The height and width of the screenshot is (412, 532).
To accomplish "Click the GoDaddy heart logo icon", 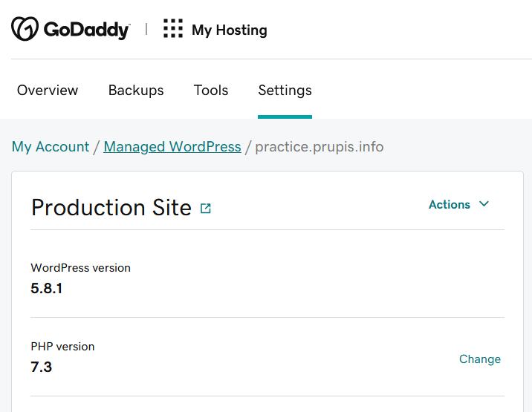I will click(25, 29).
